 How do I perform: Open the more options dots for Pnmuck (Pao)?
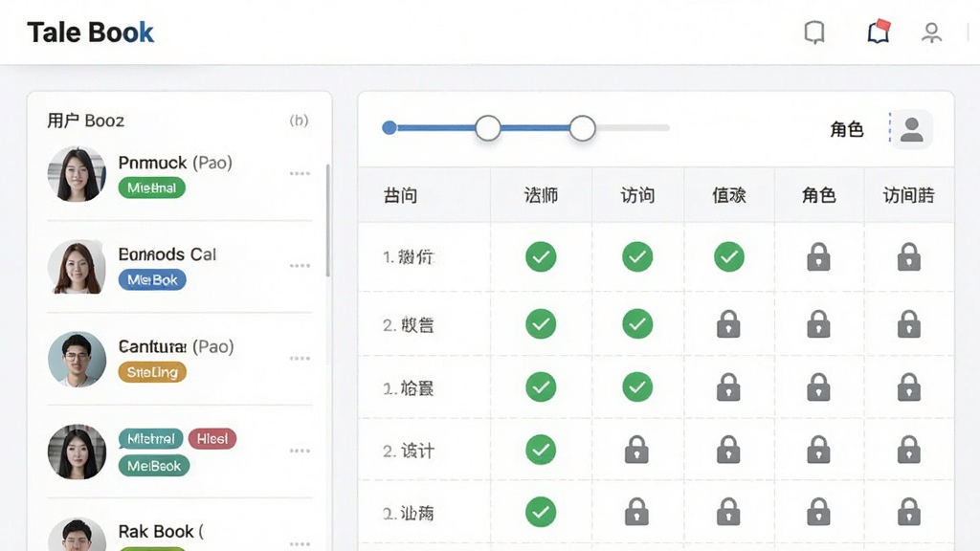pyautogui.click(x=300, y=174)
